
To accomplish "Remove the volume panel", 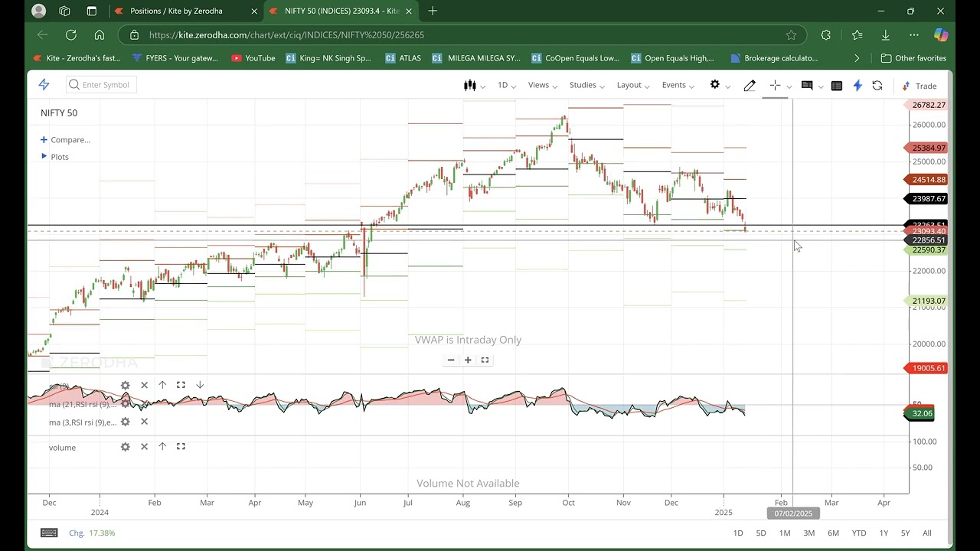I will (144, 447).
